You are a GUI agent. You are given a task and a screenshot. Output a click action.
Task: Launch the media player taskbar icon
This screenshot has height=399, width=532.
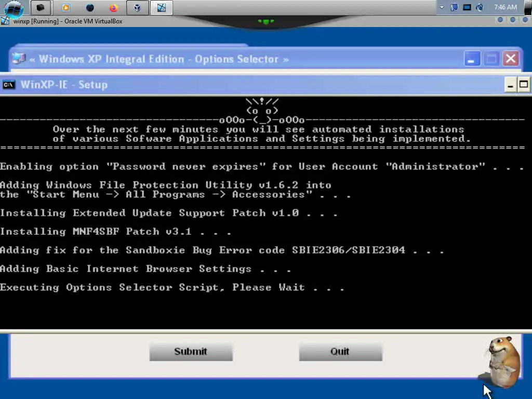coord(66,7)
